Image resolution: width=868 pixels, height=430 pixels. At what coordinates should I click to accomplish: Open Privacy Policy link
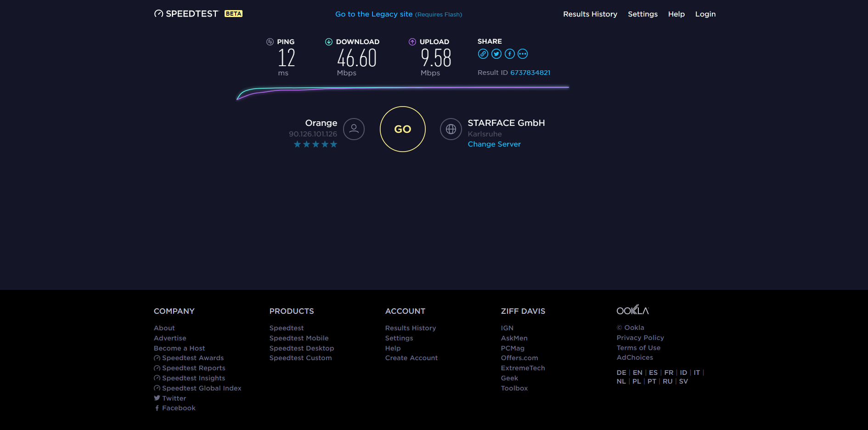coord(640,338)
